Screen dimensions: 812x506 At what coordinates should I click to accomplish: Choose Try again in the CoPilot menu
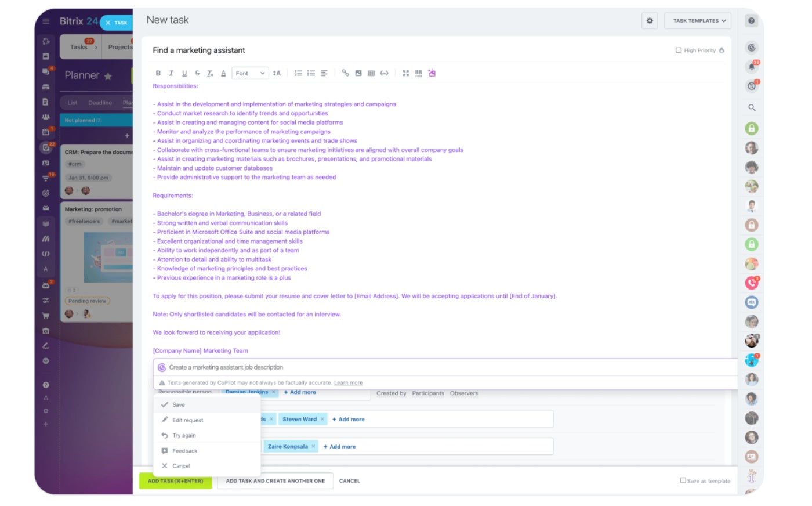[207, 435]
